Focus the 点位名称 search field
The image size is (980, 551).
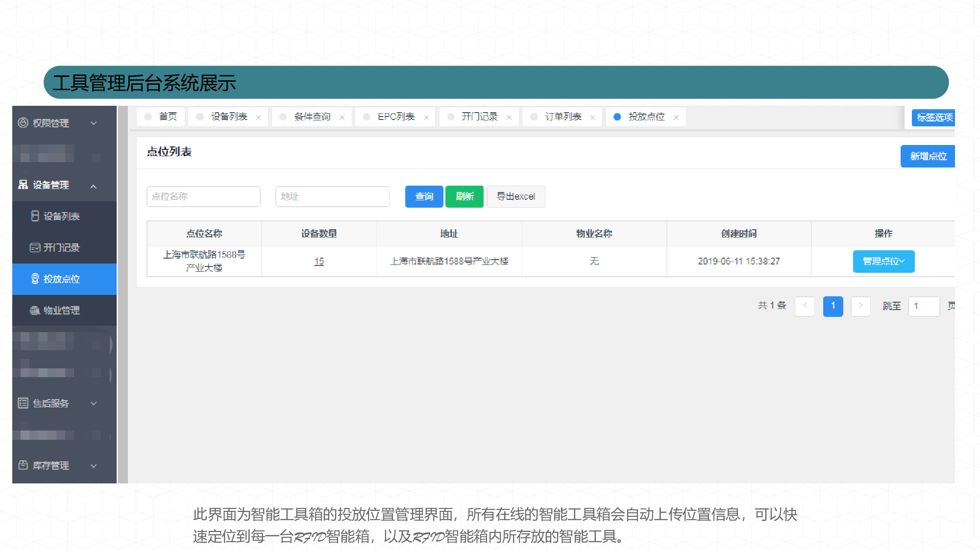(x=203, y=196)
